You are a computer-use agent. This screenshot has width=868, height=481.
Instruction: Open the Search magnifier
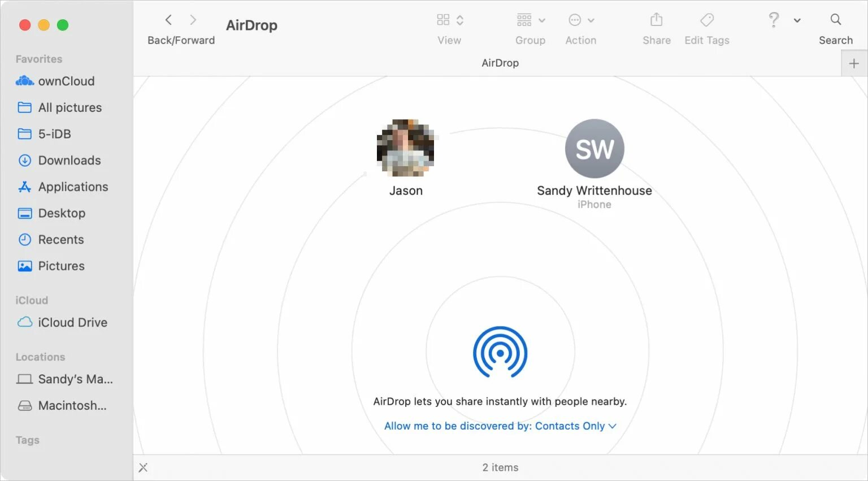click(836, 20)
